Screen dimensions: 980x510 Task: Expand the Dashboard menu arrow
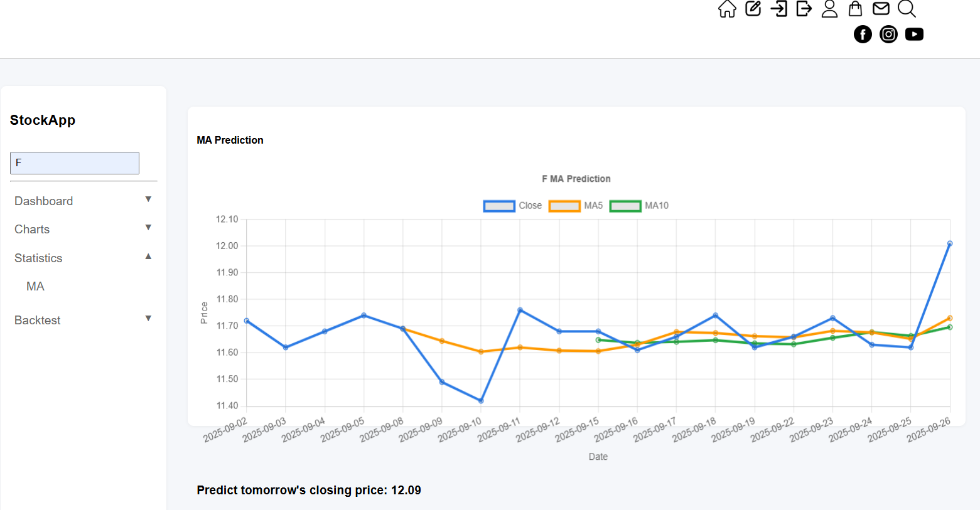[x=148, y=199]
